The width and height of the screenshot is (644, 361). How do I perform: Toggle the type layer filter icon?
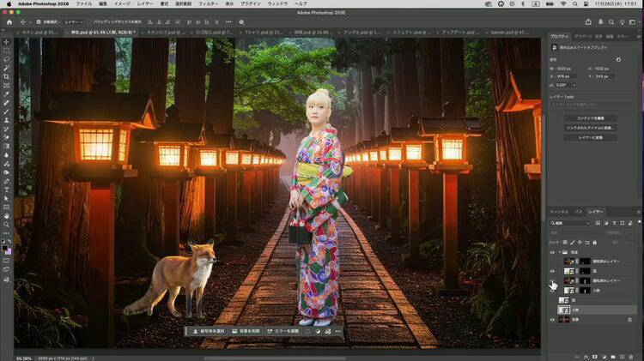[x=614, y=223]
